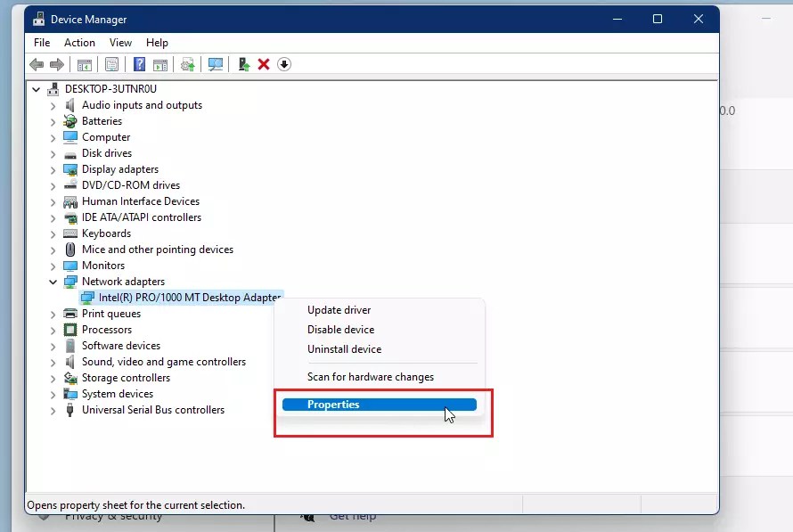Click the Scan for Hardware Changes toolbar icon
Image resolution: width=793 pixels, height=532 pixels.
[x=215, y=64]
